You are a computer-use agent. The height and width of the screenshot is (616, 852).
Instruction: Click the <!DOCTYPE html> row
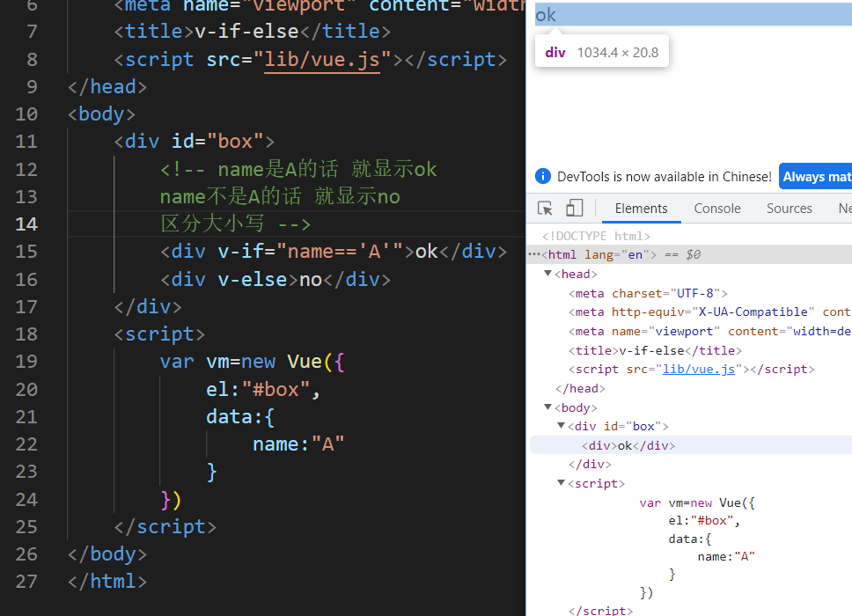596,237
